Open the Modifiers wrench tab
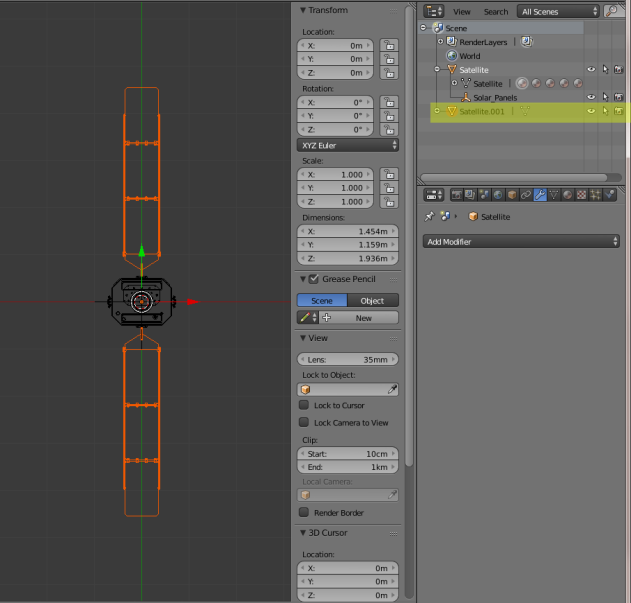Screen dimensions: 631x603 [538, 195]
